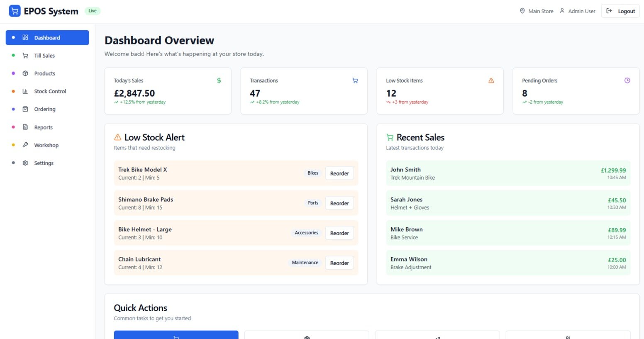Screen dimensions: 644x339
Task: Click the warning triangle in Low Stock Items card
Action: 491,80
